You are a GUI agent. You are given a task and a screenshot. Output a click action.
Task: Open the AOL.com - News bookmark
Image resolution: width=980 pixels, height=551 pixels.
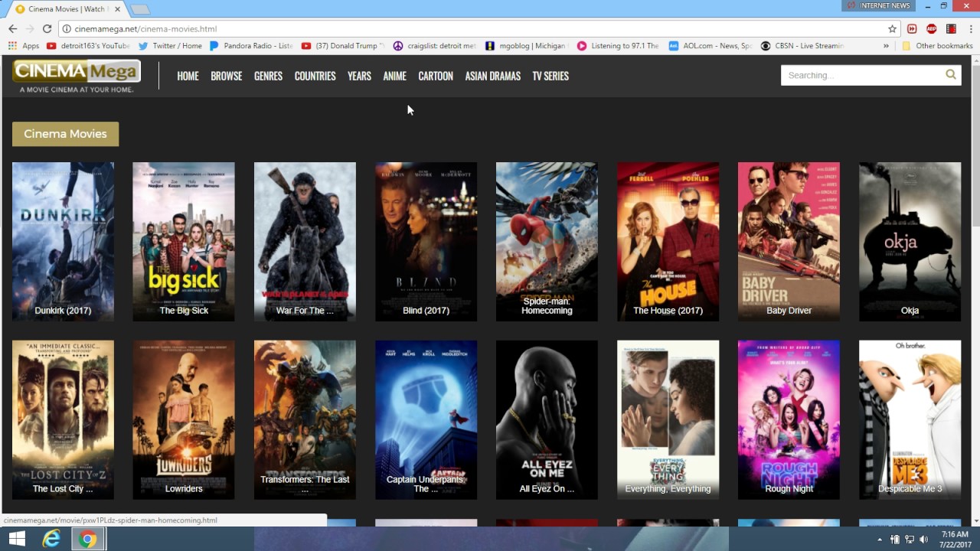pos(710,46)
